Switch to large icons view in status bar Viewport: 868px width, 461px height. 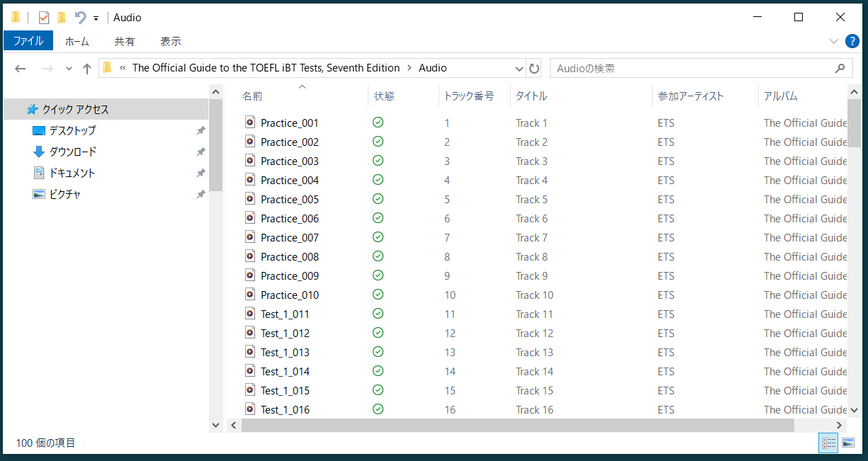click(x=848, y=443)
